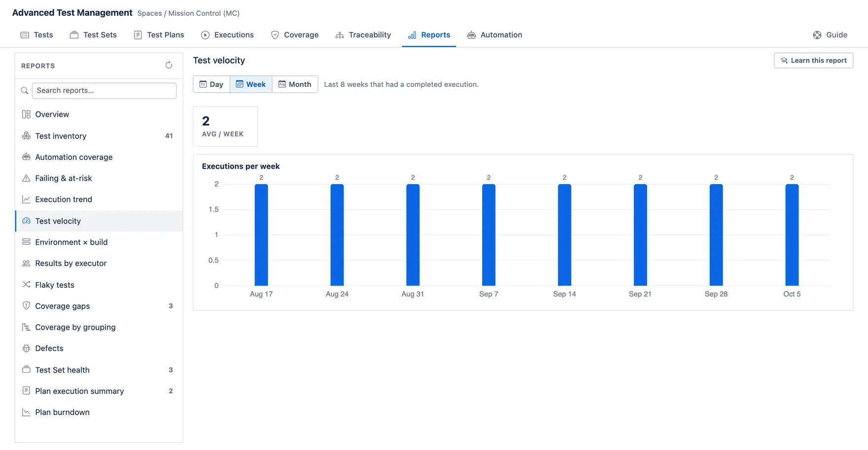This screenshot has width=868, height=450.
Task: Click the Plan burndown chart icon
Action: (26, 412)
